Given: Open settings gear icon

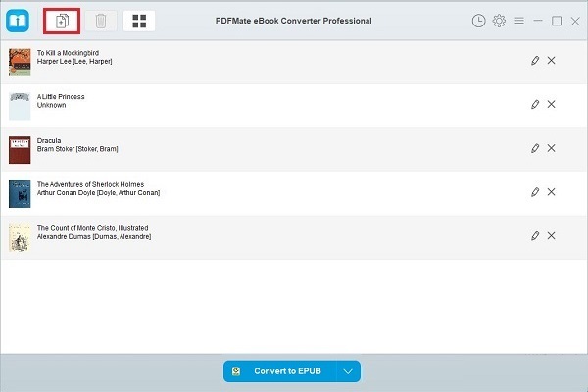Looking at the screenshot, I should (x=499, y=21).
